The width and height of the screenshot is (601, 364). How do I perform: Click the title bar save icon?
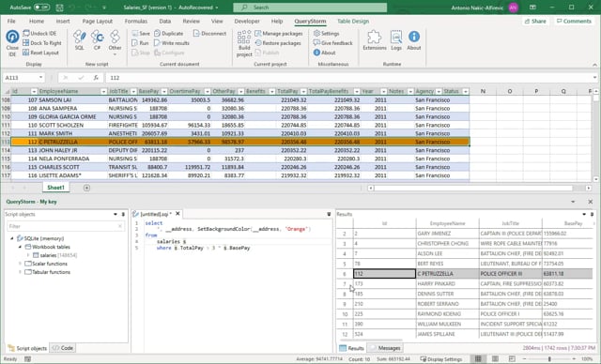pos(59,8)
